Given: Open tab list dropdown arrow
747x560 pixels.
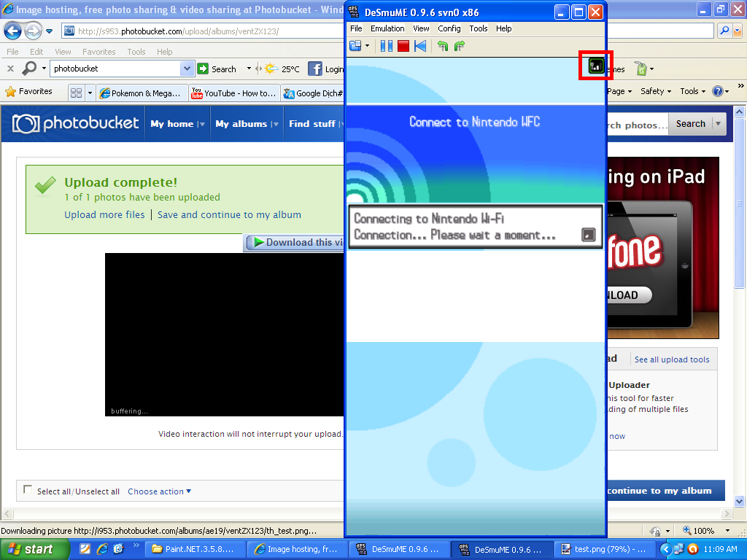Looking at the screenshot, I should [90, 93].
